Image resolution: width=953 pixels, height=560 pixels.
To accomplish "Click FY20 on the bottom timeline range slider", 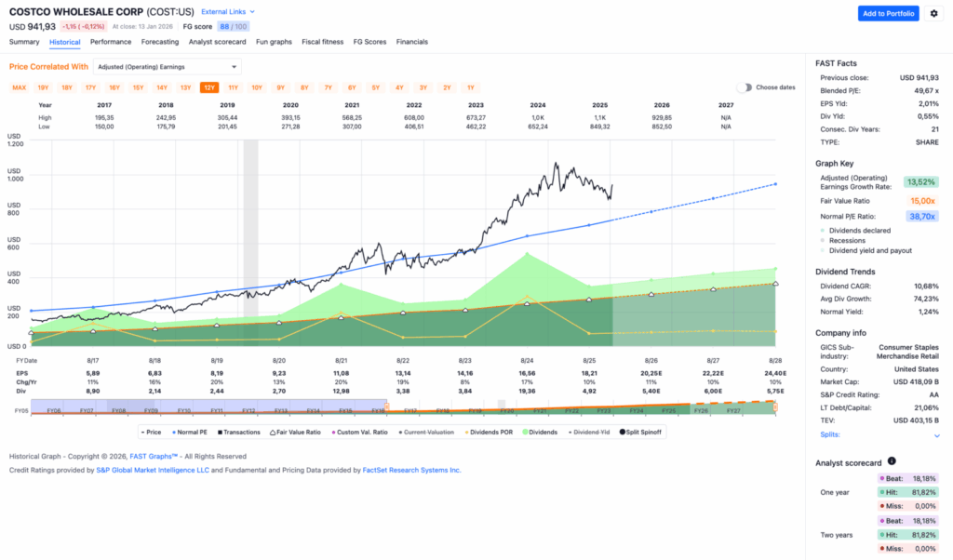I will click(505, 409).
